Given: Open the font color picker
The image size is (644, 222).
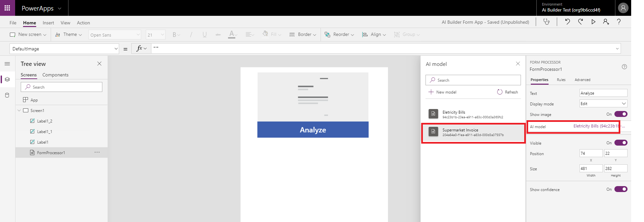Looking at the screenshot, I should 232,35.
